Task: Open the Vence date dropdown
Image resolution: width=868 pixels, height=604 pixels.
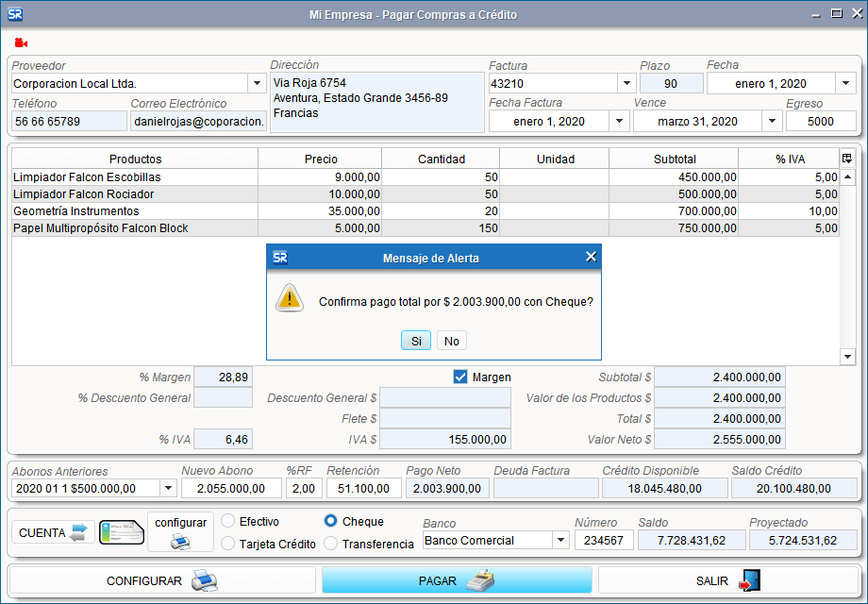Action: pyautogui.click(x=772, y=121)
